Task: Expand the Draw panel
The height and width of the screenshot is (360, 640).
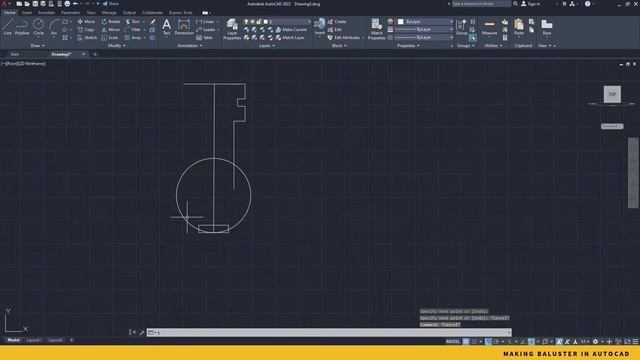Action: 38,46
